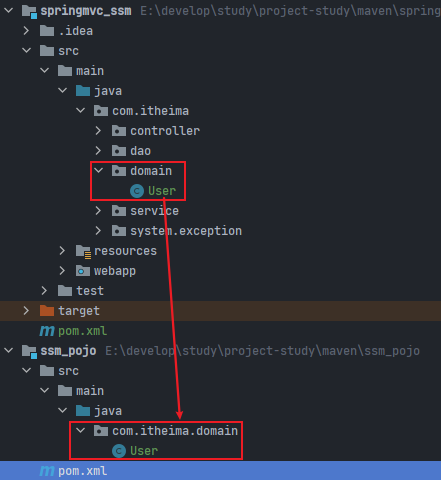Collapse the domain package in springmvc_ssm
The width and height of the screenshot is (441, 480).
point(98,171)
